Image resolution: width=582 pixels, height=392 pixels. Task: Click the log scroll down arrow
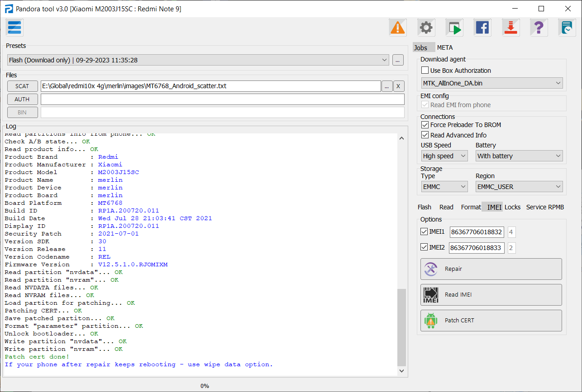401,371
